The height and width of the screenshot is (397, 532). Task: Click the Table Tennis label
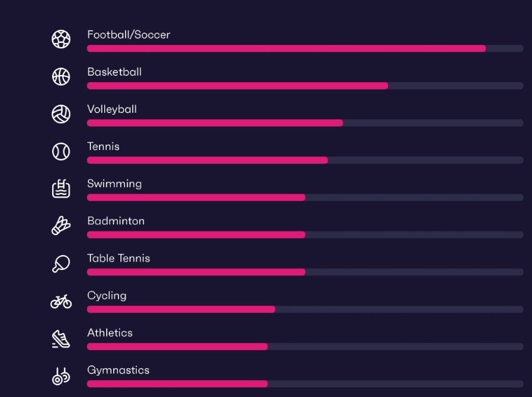119,258
